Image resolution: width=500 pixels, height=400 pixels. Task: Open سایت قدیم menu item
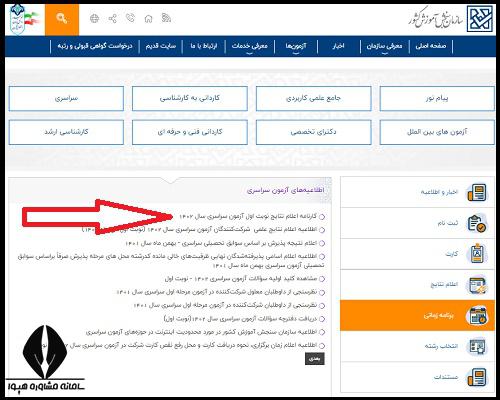(x=161, y=46)
